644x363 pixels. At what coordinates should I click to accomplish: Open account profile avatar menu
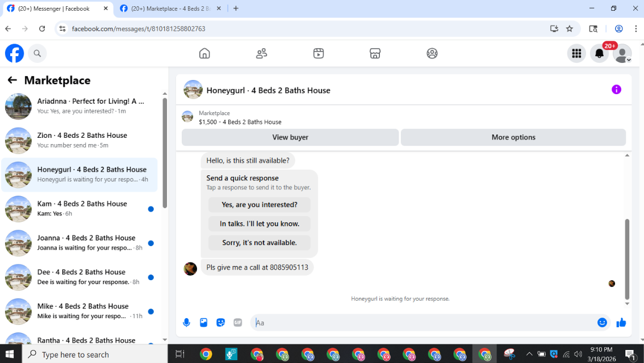coord(622,53)
